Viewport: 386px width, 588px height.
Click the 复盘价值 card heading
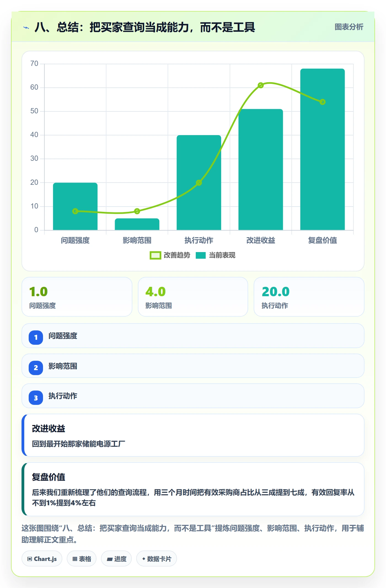tap(49, 477)
